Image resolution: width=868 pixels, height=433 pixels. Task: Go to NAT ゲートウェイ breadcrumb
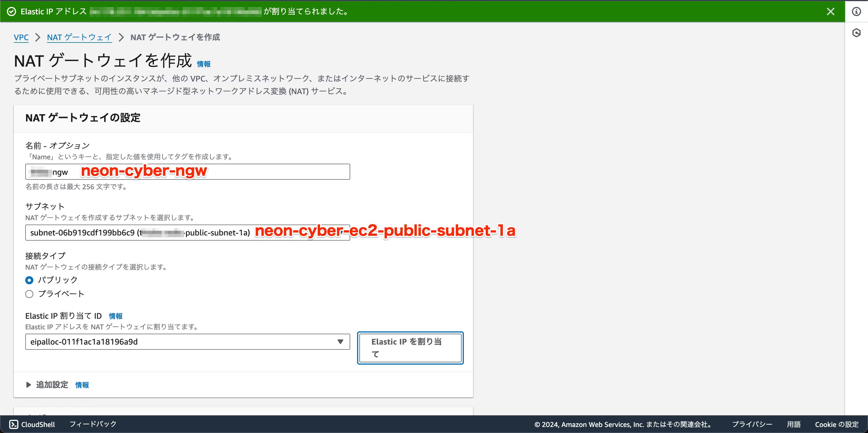point(79,37)
